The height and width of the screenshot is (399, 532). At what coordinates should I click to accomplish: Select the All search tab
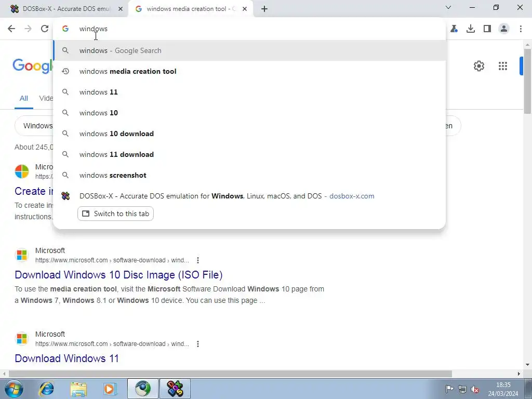tap(24, 98)
